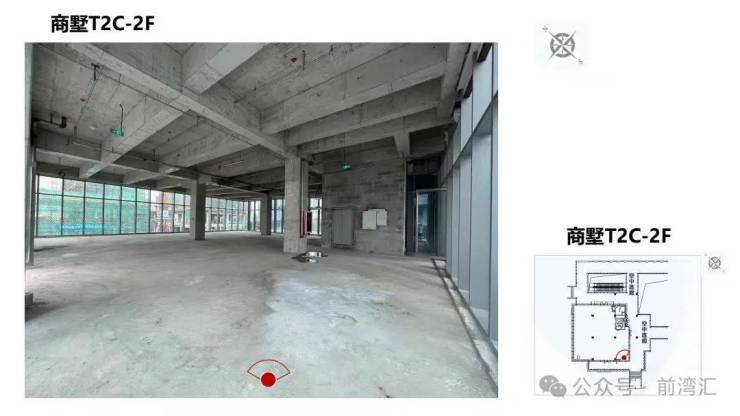This screenshot has width=740, height=416.
Task: Click the green exit sign above the wall
Action: 346,167
